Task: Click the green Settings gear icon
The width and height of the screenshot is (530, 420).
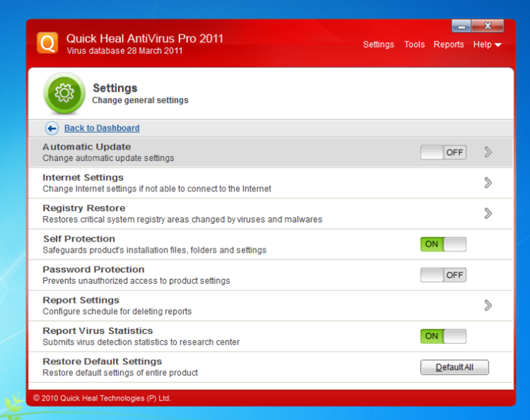Action: click(64, 93)
